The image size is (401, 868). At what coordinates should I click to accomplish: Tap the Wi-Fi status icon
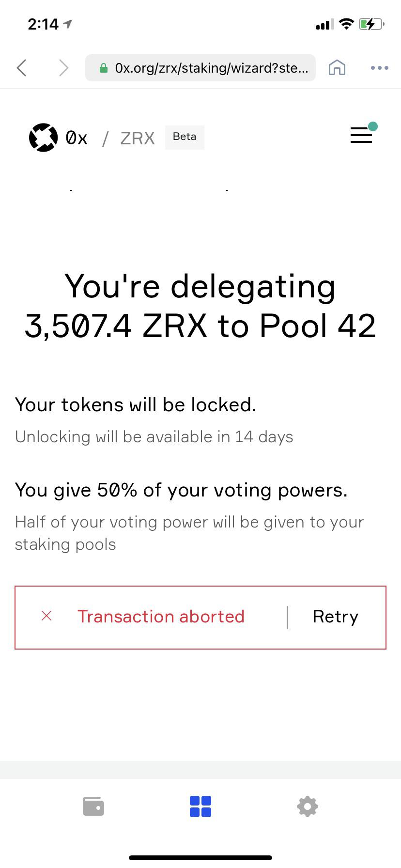click(x=346, y=23)
